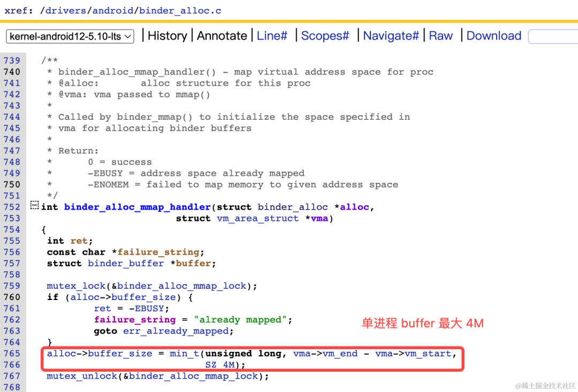Open the Navigate# panel

pyautogui.click(x=391, y=36)
